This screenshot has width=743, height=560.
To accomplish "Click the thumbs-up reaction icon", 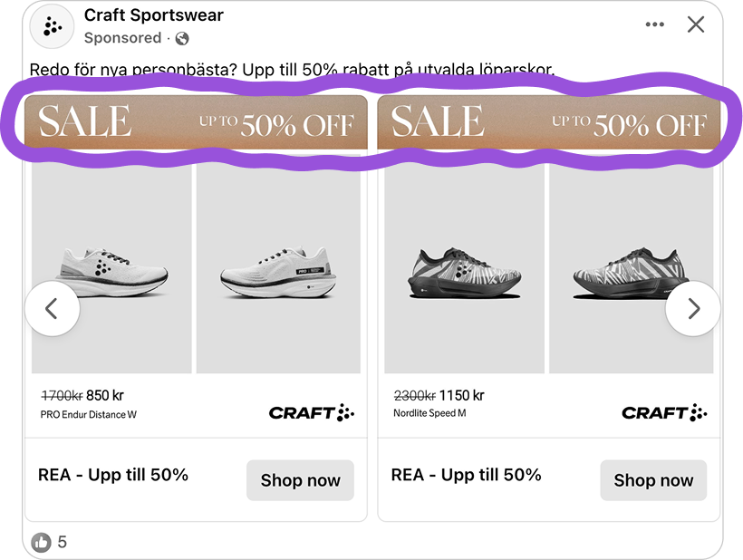I will coord(42,542).
